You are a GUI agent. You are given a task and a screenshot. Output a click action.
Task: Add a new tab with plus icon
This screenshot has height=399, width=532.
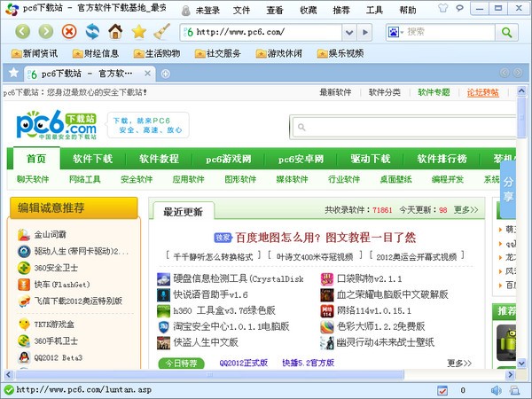[x=165, y=74]
